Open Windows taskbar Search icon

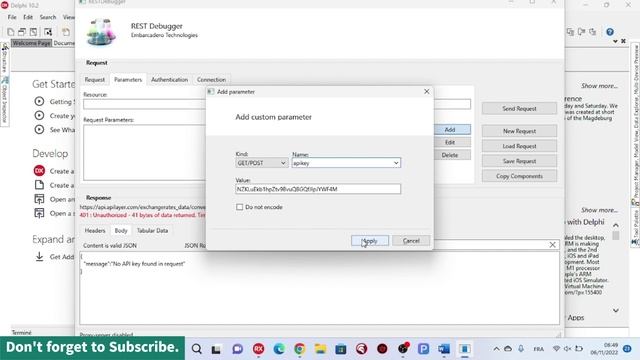pos(196,349)
